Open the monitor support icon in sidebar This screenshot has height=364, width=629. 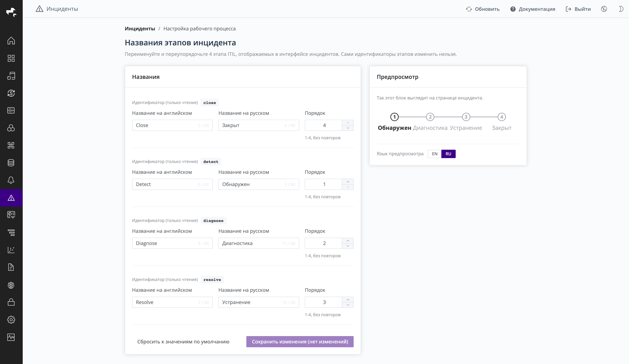[11, 215]
